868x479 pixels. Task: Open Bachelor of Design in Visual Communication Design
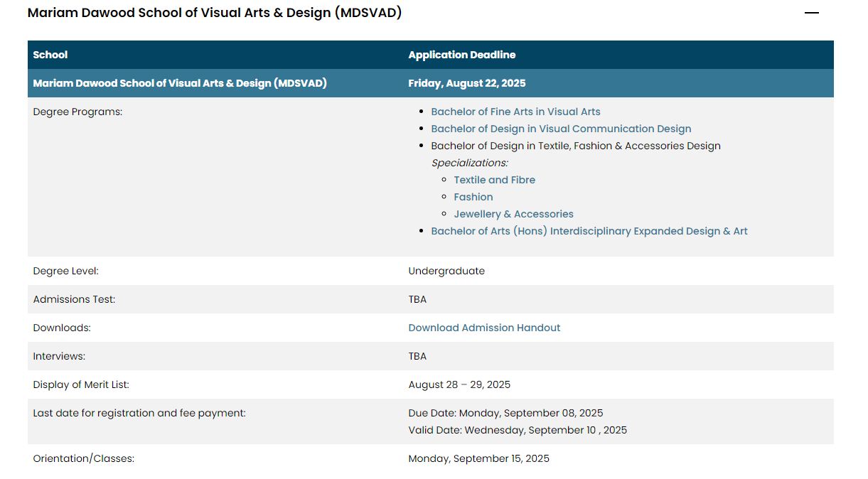(561, 129)
